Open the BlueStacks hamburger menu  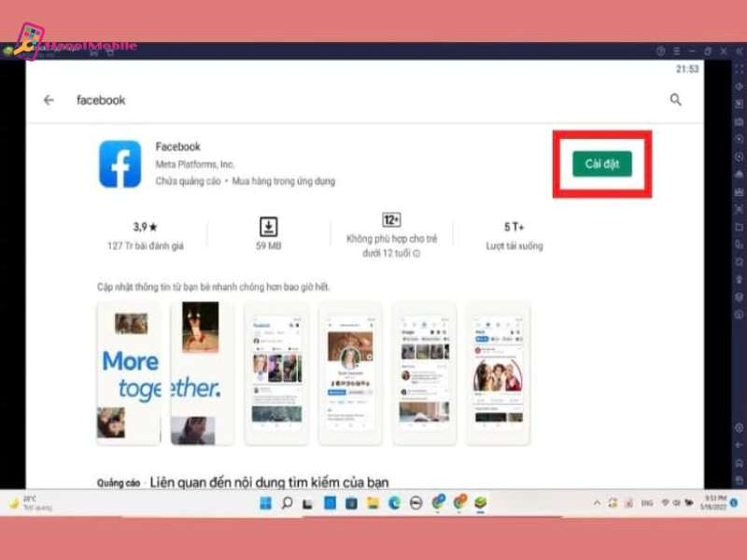tap(676, 51)
